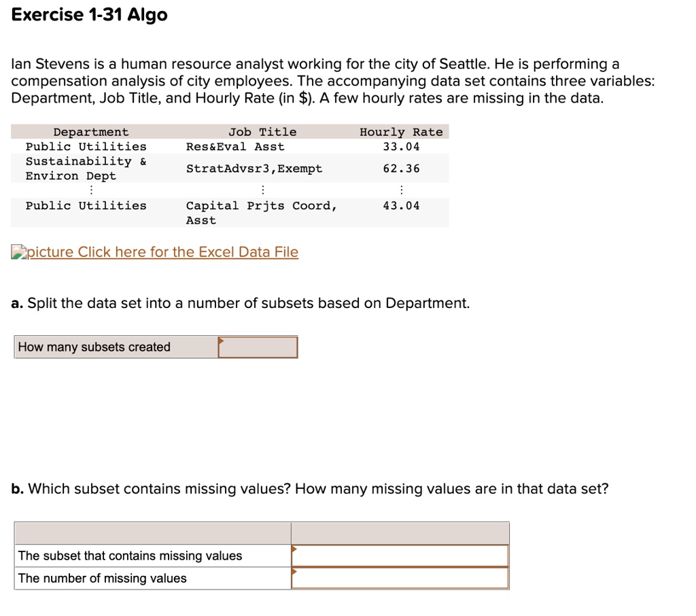Click the empty header row above missing-values table
This screenshot has width=696, height=616.
pyautogui.click(x=261, y=533)
